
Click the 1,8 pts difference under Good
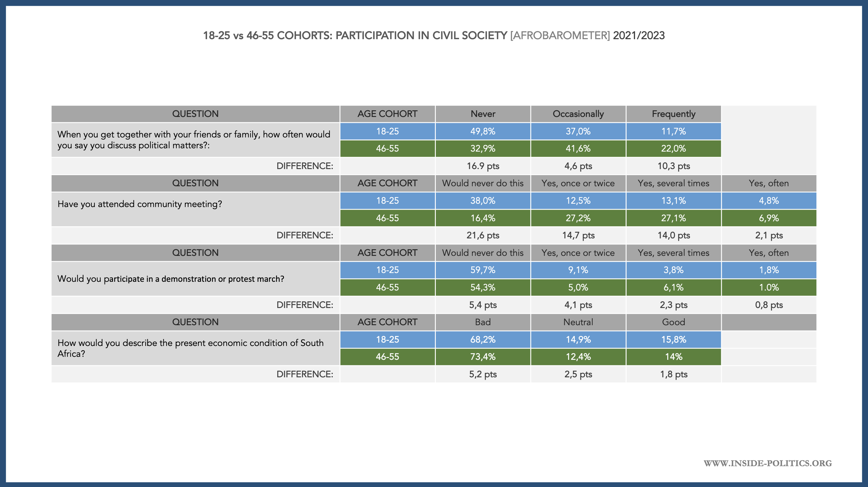coord(673,374)
